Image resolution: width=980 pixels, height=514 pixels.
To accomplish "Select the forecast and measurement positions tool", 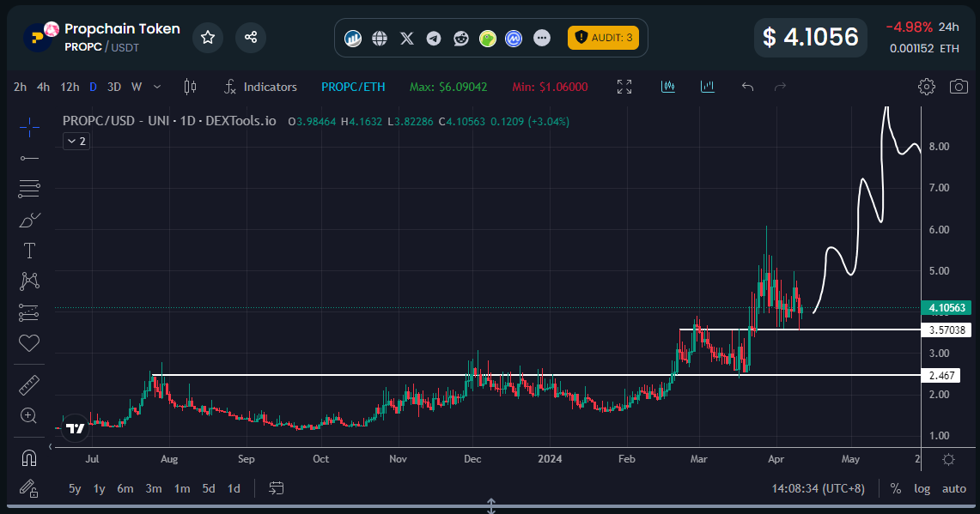I will tap(29, 312).
